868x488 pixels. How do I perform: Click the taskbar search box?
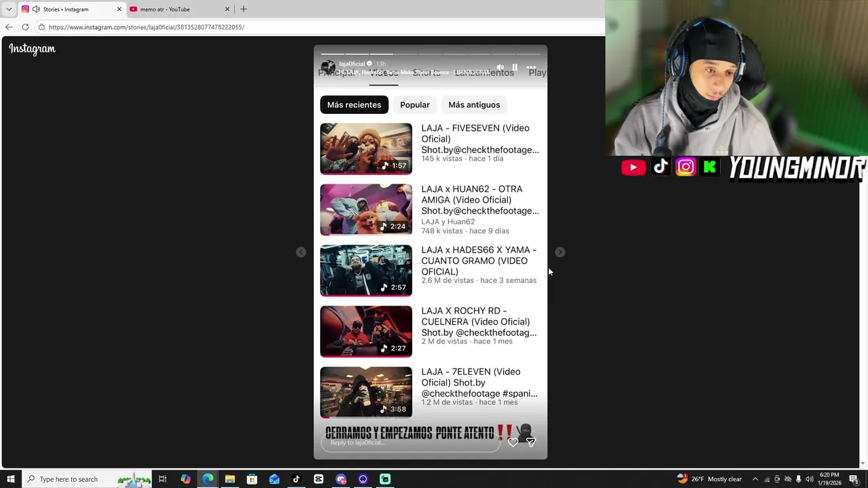pyautogui.click(x=87, y=479)
